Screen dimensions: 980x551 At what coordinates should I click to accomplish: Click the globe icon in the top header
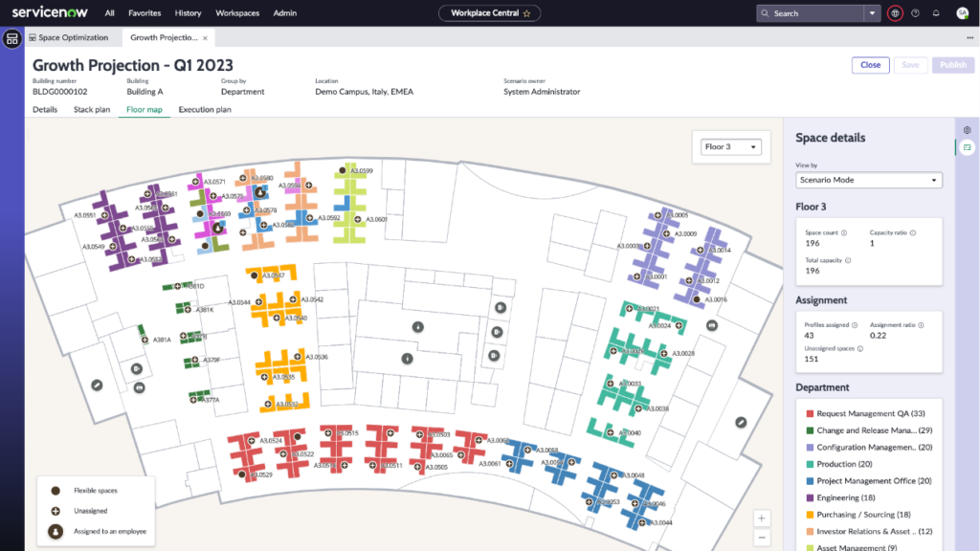[895, 12]
